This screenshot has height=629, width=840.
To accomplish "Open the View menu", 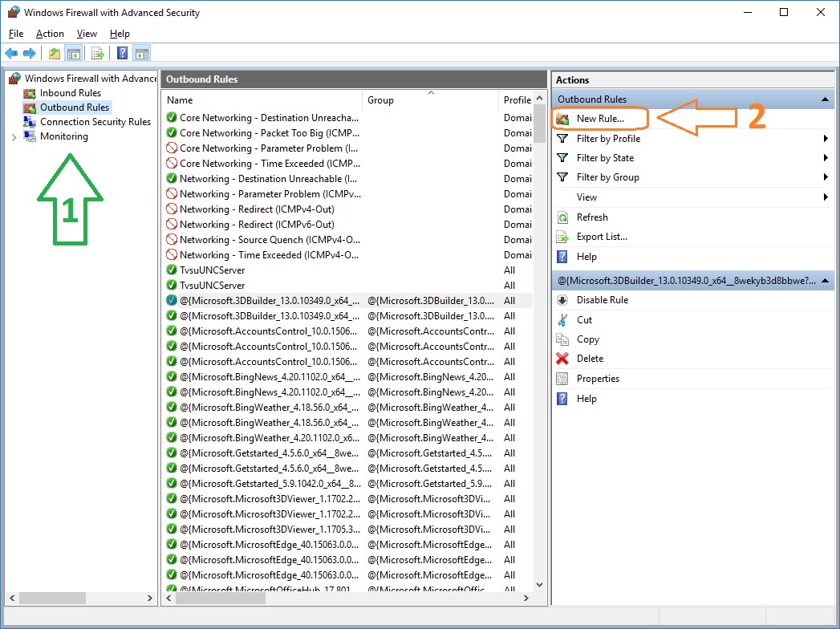I will tap(87, 34).
